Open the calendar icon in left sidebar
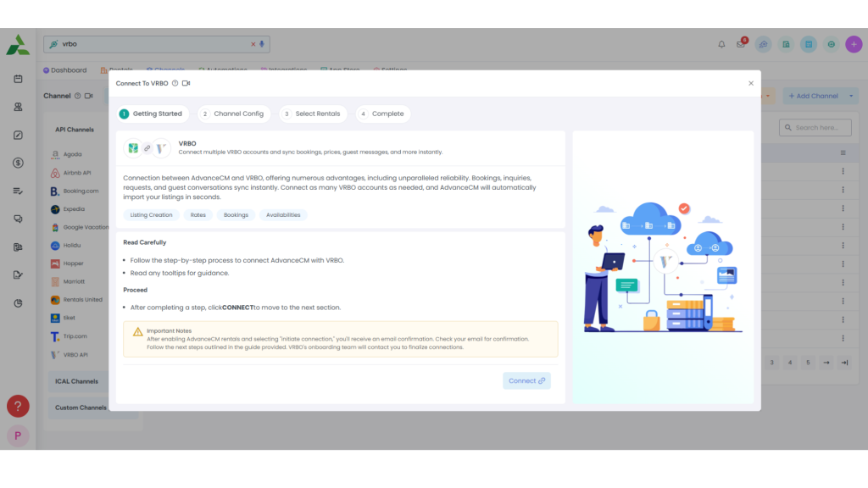The image size is (868, 488). click(x=18, y=79)
